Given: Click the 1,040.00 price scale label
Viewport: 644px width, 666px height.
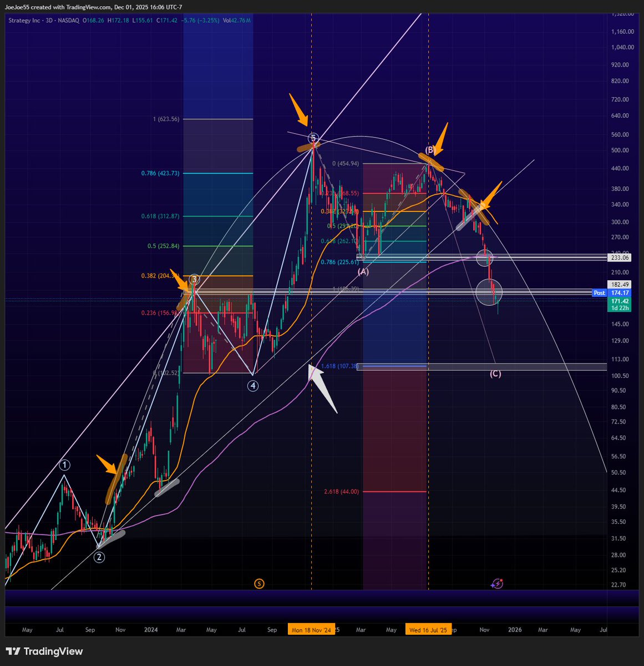Looking at the screenshot, I should pos(621,47).
